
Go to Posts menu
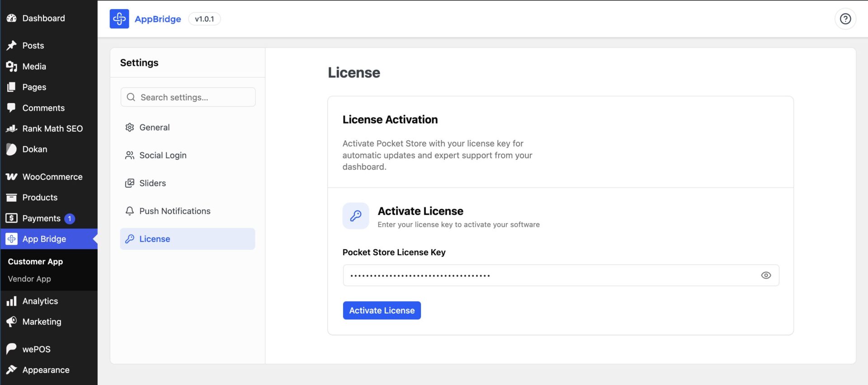click(49, 45)
